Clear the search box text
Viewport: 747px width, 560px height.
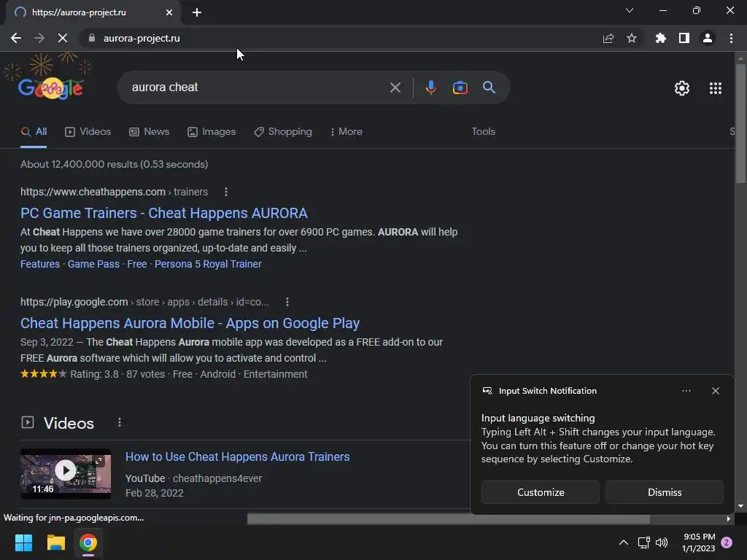pyautogui.click(x=395, y=87)
